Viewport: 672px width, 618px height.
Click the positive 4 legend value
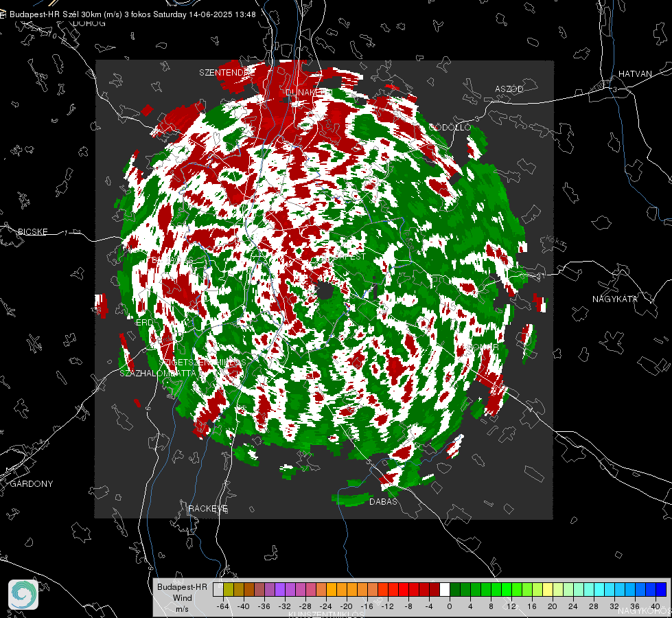coord(470,606)
